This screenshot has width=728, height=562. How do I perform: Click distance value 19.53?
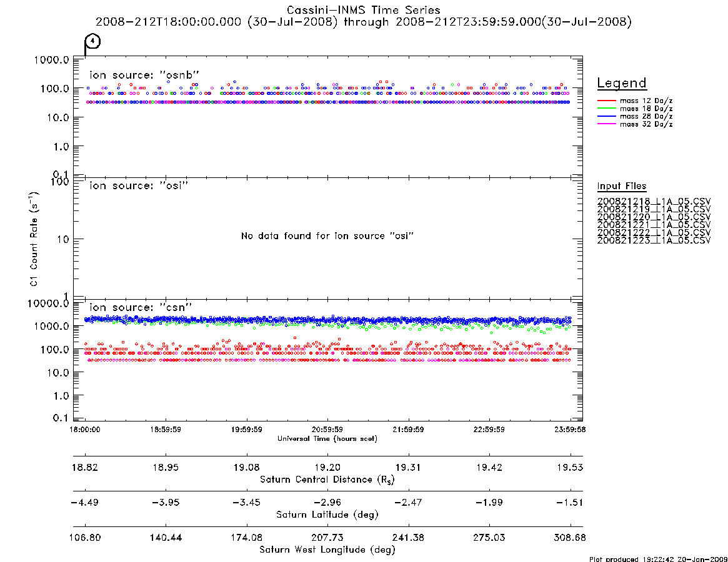click(570, 467)
